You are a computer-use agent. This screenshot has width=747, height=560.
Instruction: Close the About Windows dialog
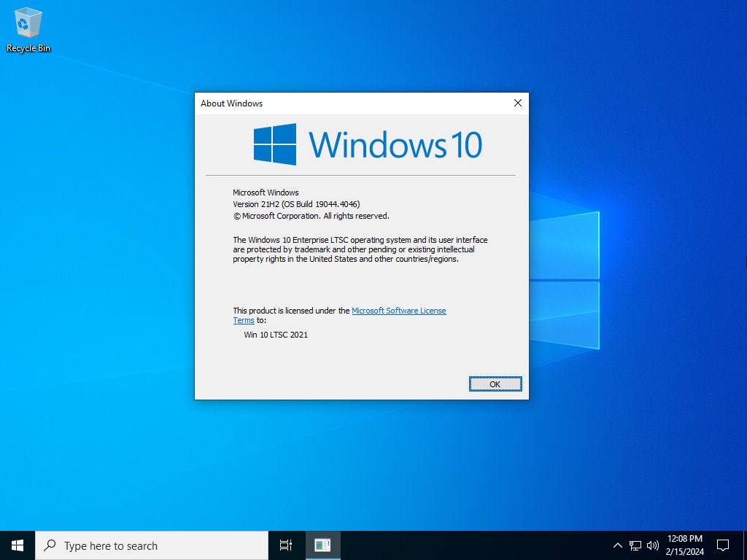[517, 104]
